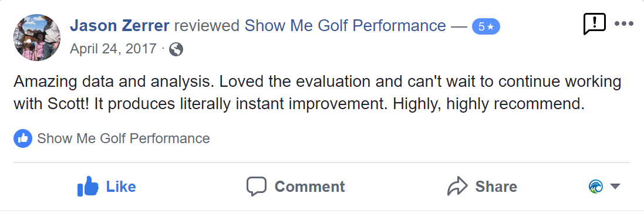
Task: Expand the acting-as identity dropdown arrow
Action: pos(615,187)
